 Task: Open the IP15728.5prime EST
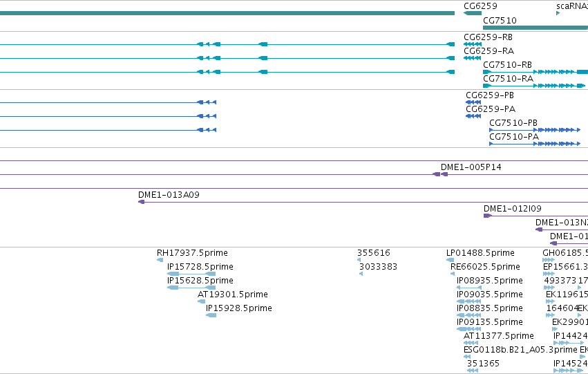click(x=200, y=267)
